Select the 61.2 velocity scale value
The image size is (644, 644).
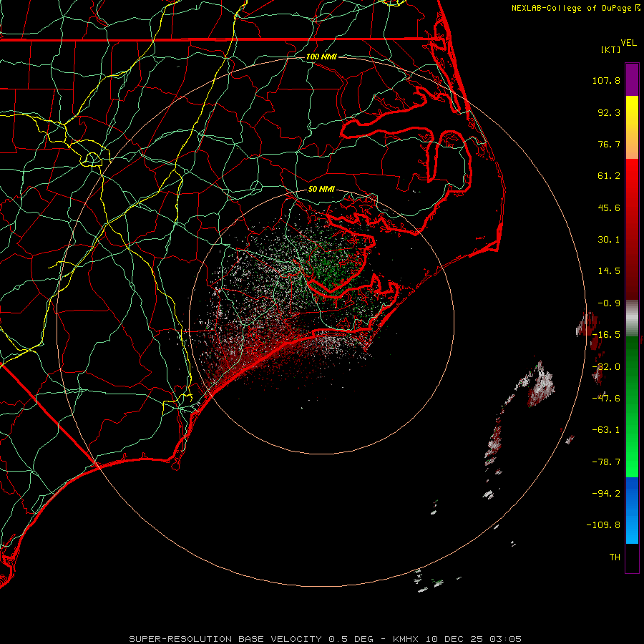[609, 176]
